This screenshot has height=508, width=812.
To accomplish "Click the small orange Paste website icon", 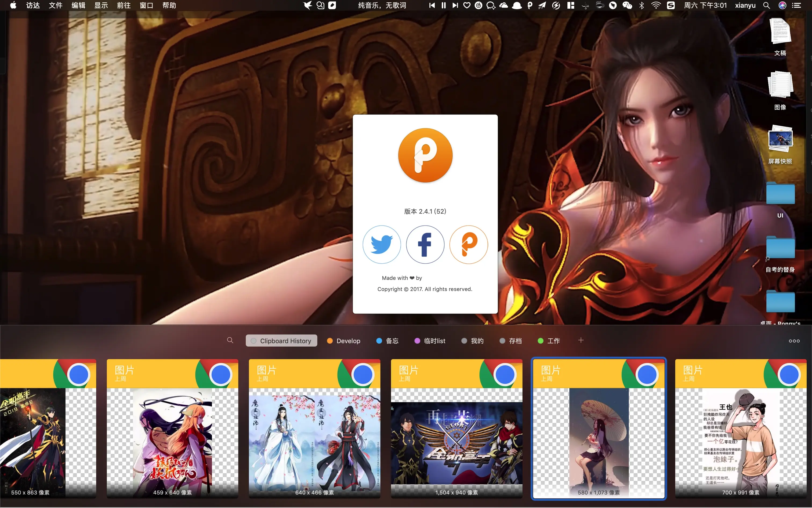I will click(469, 244).
